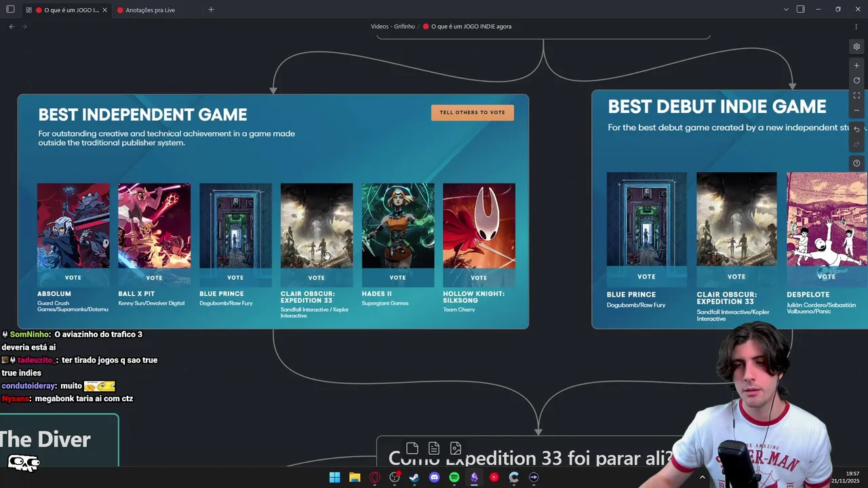Select the Ball x Pit cover art
The image size is (868, 488).
[154, 226]
